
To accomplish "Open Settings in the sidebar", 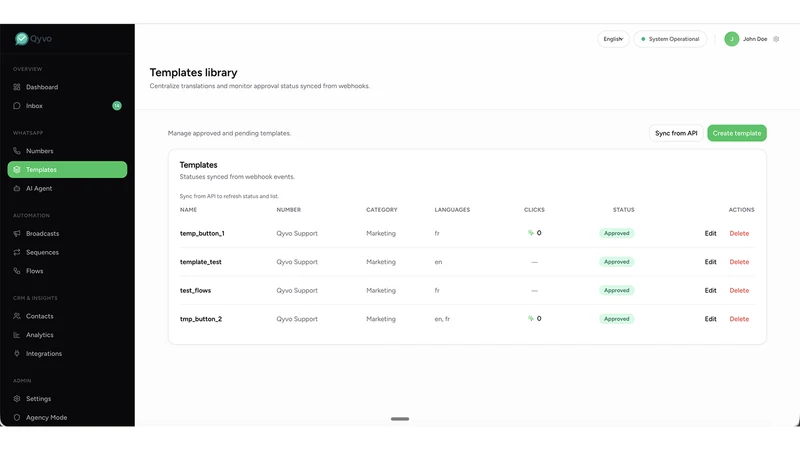I will tap(67, 399).
